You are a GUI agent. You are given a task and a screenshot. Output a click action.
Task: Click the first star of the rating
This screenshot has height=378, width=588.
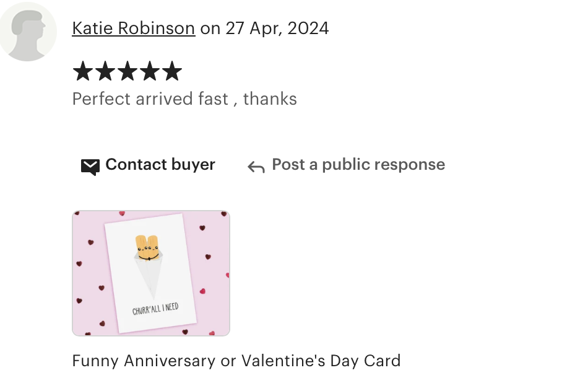point(83,71)
